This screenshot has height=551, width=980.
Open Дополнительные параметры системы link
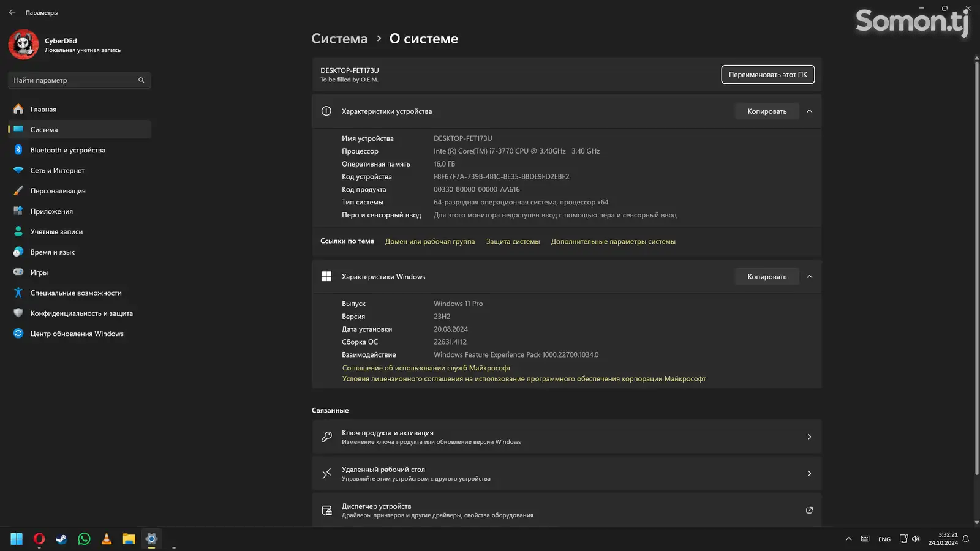(x=613, y=241)
